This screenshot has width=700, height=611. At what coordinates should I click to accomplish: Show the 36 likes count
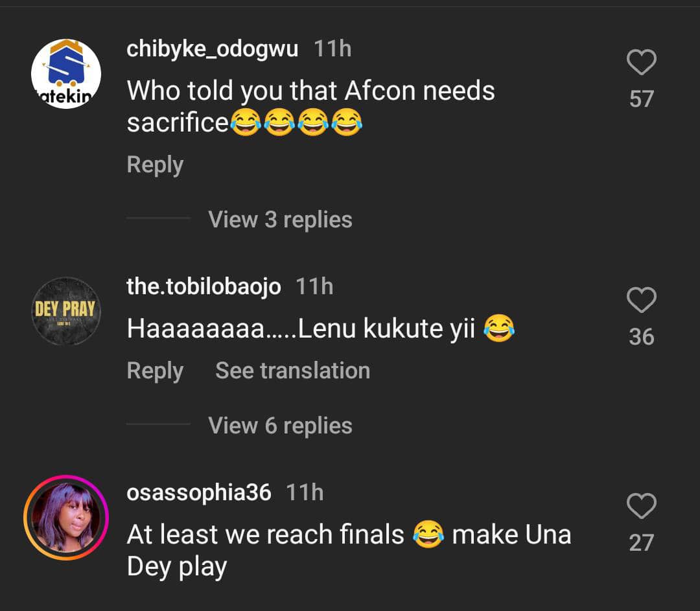pyautogui.click(x=642, y=336)
